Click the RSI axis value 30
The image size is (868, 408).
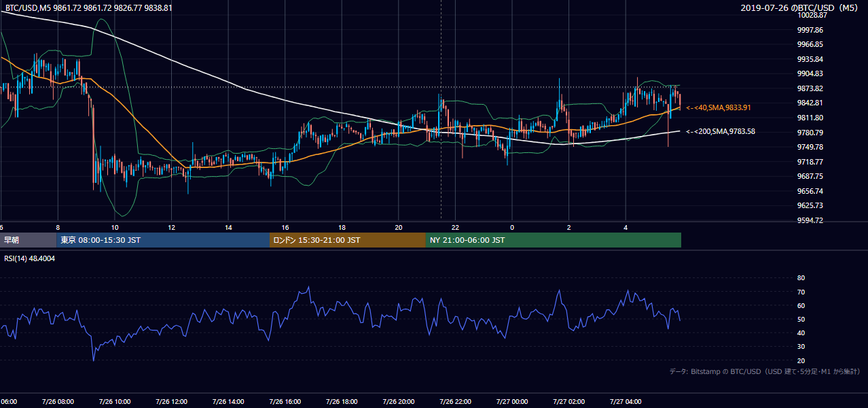click(801, 347)
